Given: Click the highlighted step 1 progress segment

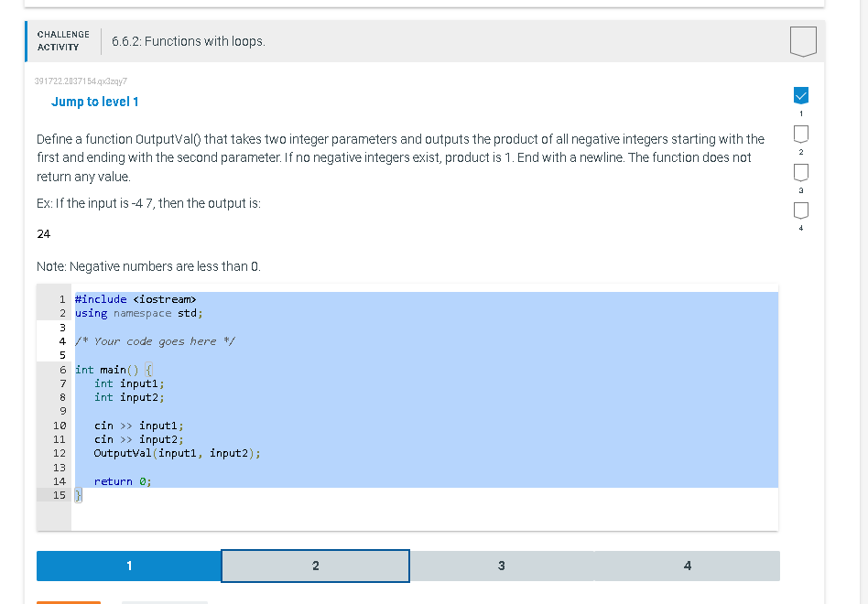Looking at the screenshot, I should (128, 566).
